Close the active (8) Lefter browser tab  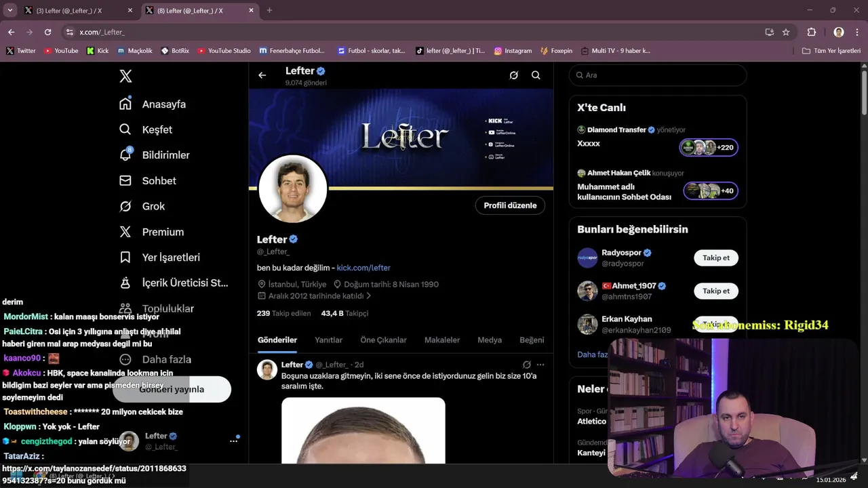point(251,11)
